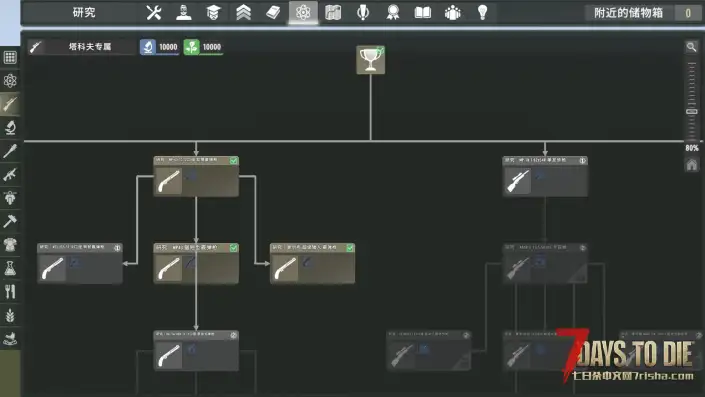Click the 10000 value beside the microscope
This screenshot has width=705, height=397.
point(168,47)
